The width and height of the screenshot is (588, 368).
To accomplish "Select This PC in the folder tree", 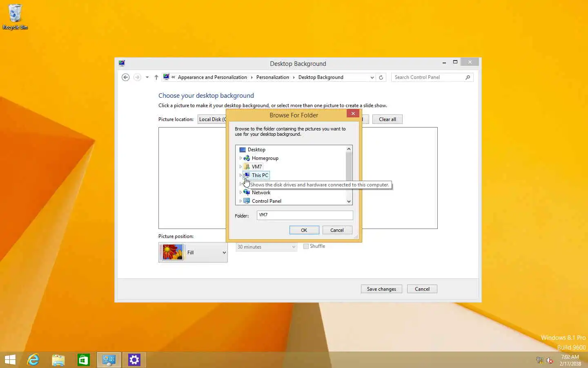I will point(260,175).
